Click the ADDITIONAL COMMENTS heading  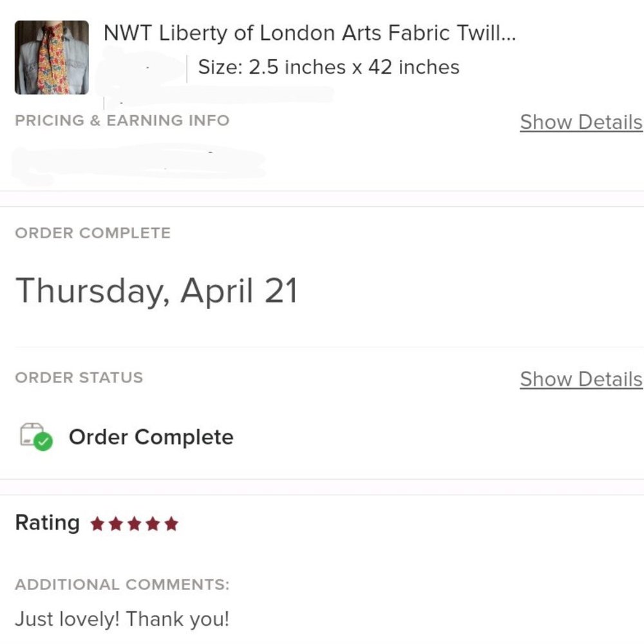pos(122,585)
